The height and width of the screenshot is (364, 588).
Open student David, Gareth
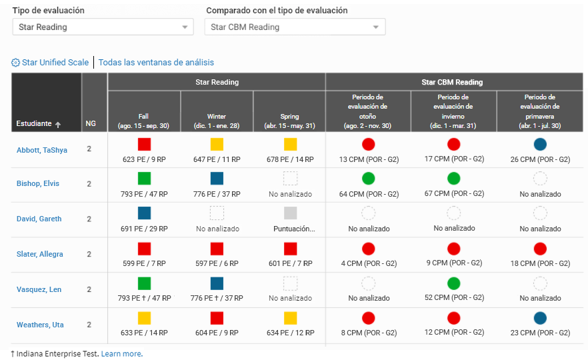click(x=39, y=219)
